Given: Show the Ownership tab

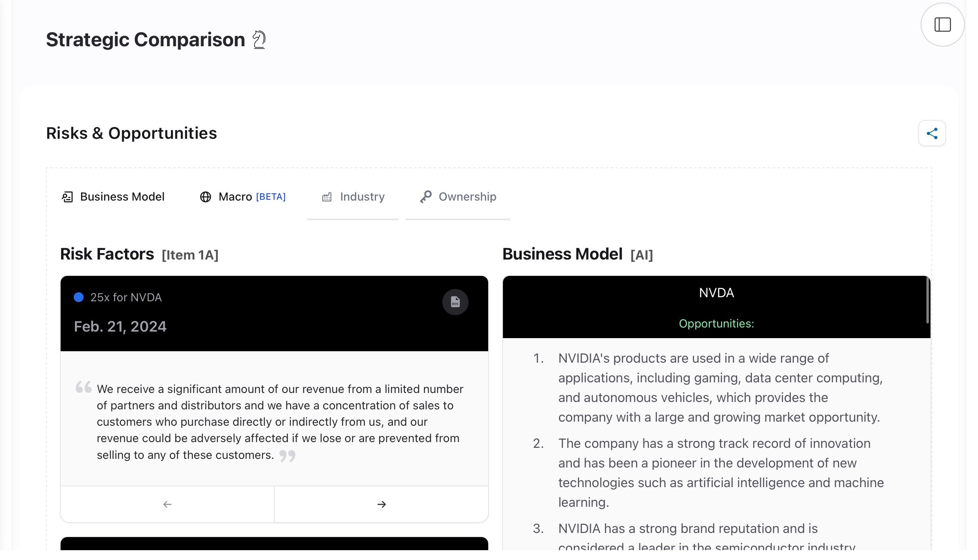Looking at the screenshot, I should coord(458,197).
